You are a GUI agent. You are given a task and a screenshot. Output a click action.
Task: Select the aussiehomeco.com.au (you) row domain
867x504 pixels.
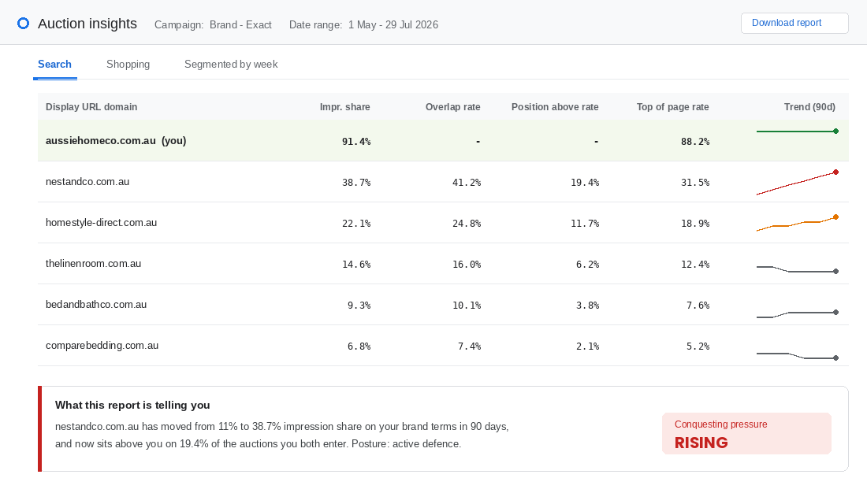116,140
